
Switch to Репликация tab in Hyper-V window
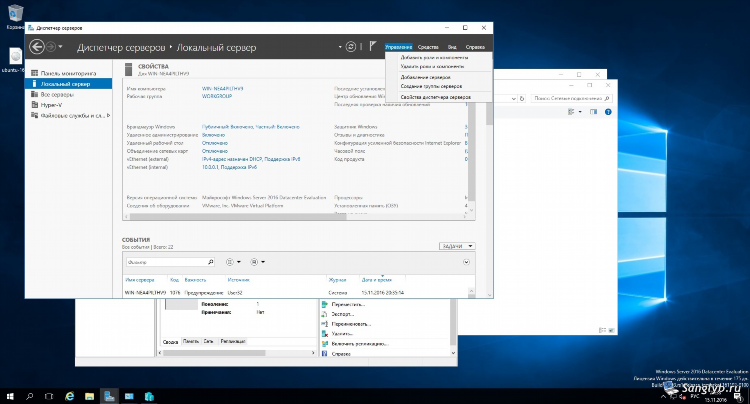(233, 341)
